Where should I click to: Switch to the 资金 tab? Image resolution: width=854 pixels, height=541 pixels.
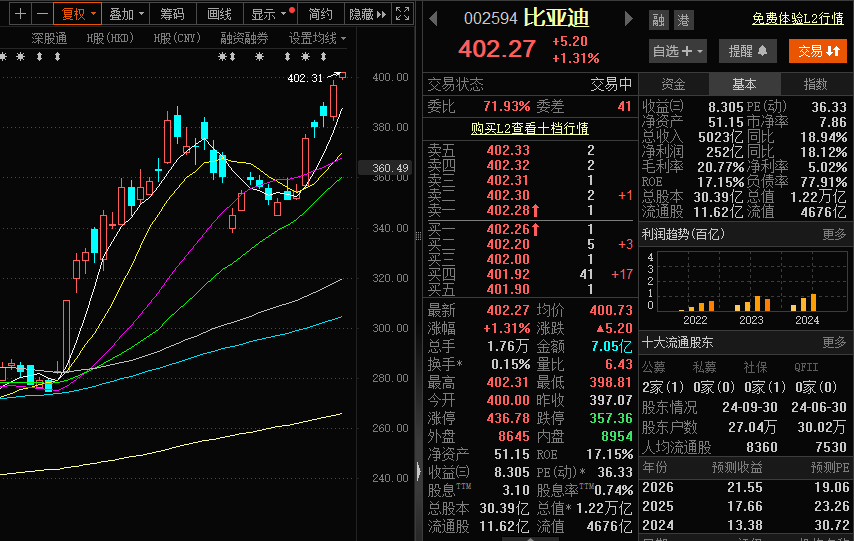point(673,84)
